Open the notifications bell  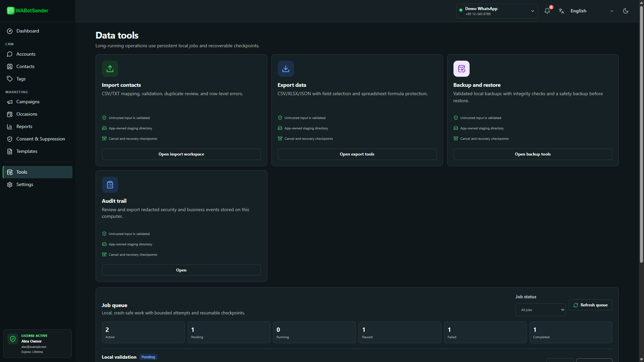point(547,11)
